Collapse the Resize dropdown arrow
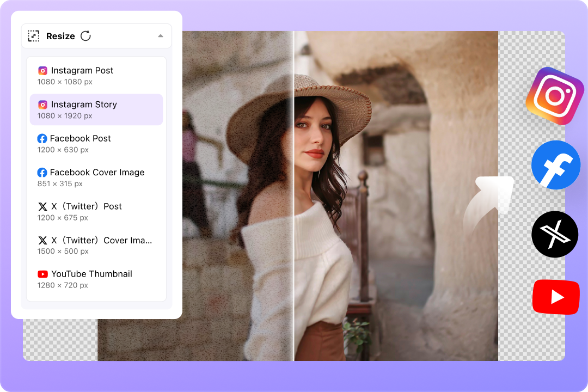The image size is (588, 392). (x=161, y=36)
